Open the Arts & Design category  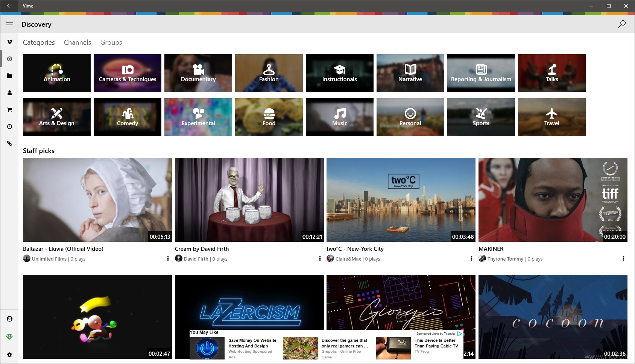pyautogui.click(x=57, y=117)
